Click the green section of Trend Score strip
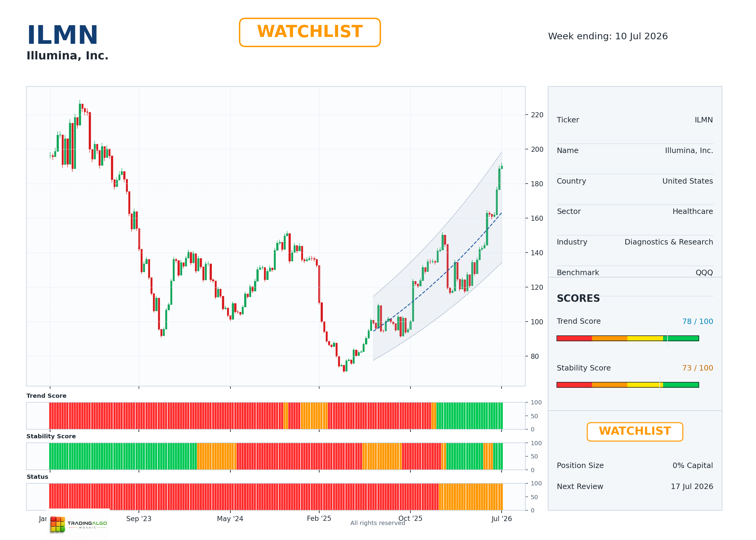This screenshot has width=756, height=540. (x=469, y=415)
